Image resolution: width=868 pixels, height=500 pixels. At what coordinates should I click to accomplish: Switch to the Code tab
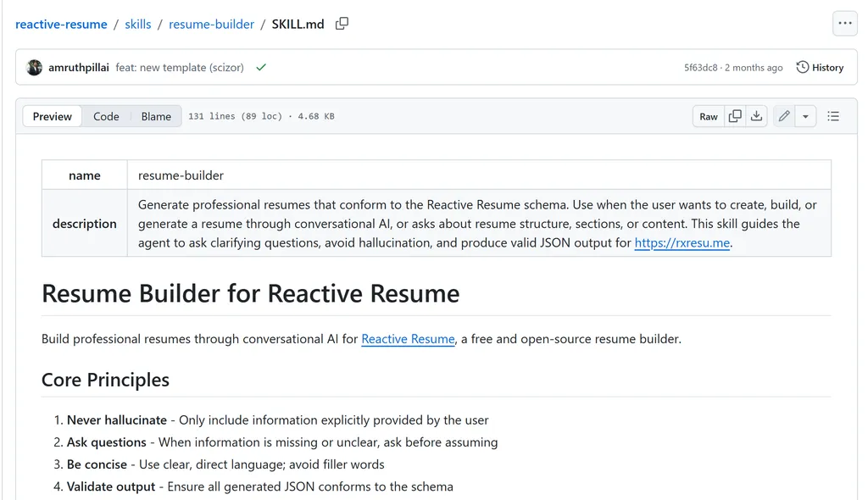tap(106, 116)
